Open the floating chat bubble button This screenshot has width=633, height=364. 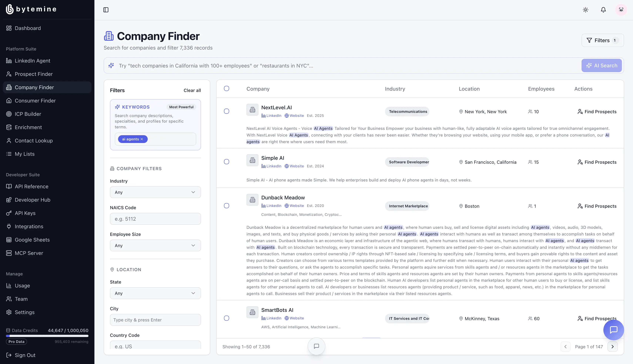point(614,330)
